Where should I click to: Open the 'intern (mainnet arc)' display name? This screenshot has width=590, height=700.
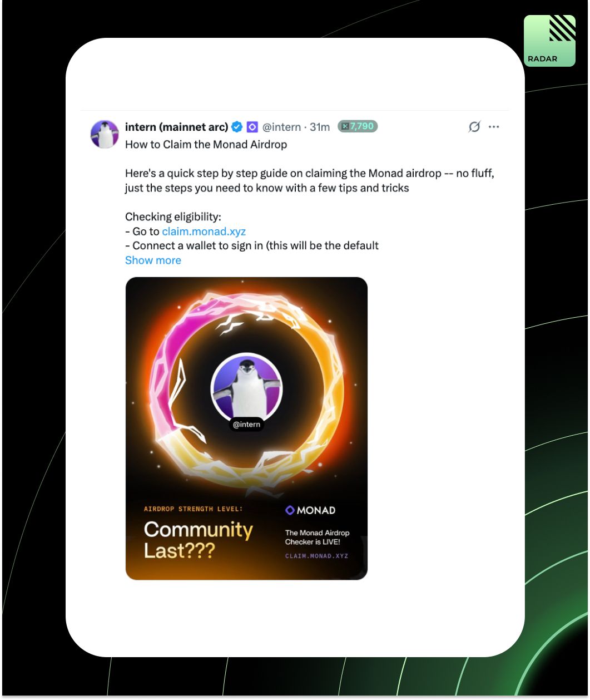[x=176, y=127]
